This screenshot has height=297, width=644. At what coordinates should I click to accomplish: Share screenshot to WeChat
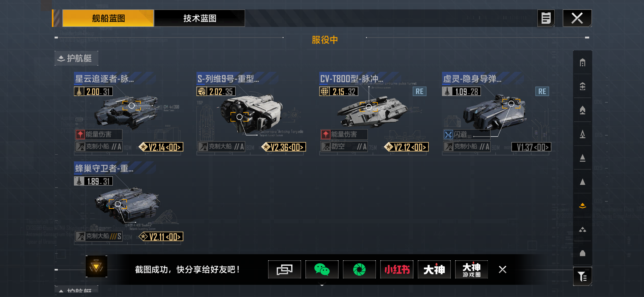322,269
